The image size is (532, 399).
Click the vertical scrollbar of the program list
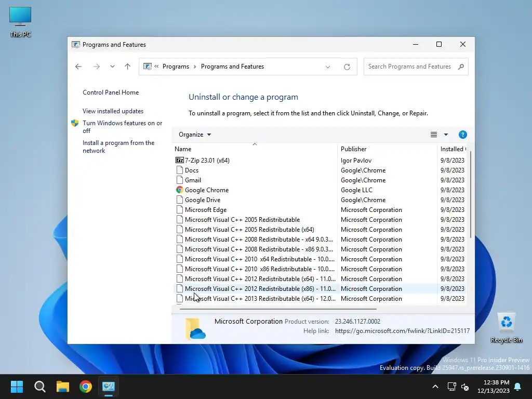click(470, 195)
